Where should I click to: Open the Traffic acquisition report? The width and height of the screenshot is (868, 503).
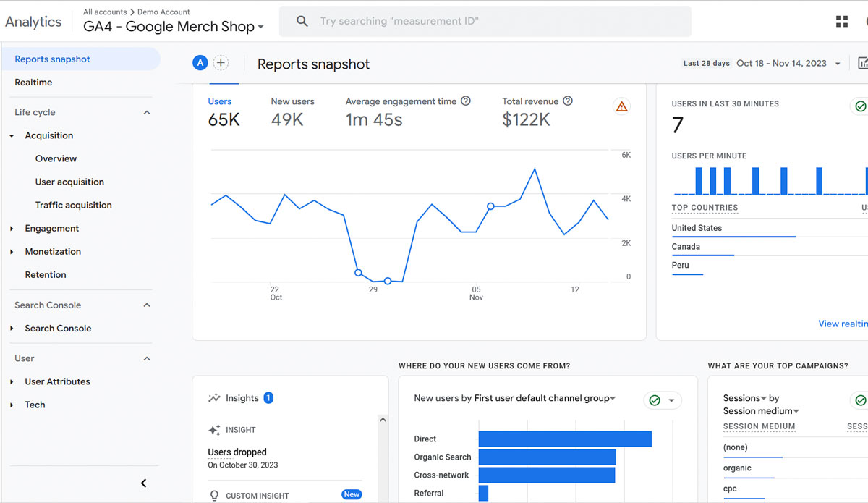[x=74, y=205]
